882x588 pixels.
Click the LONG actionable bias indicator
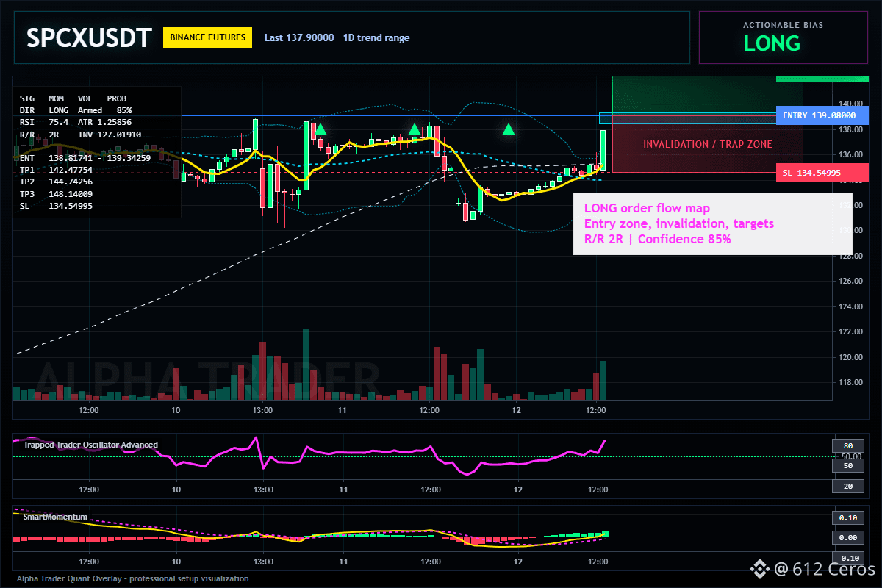772,43
